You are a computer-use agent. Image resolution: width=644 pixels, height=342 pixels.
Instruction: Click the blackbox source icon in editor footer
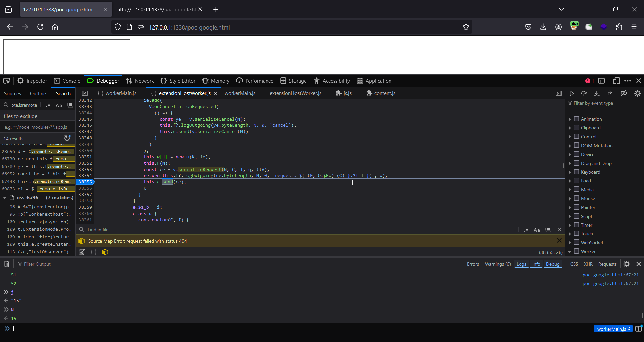click(82, 252)
